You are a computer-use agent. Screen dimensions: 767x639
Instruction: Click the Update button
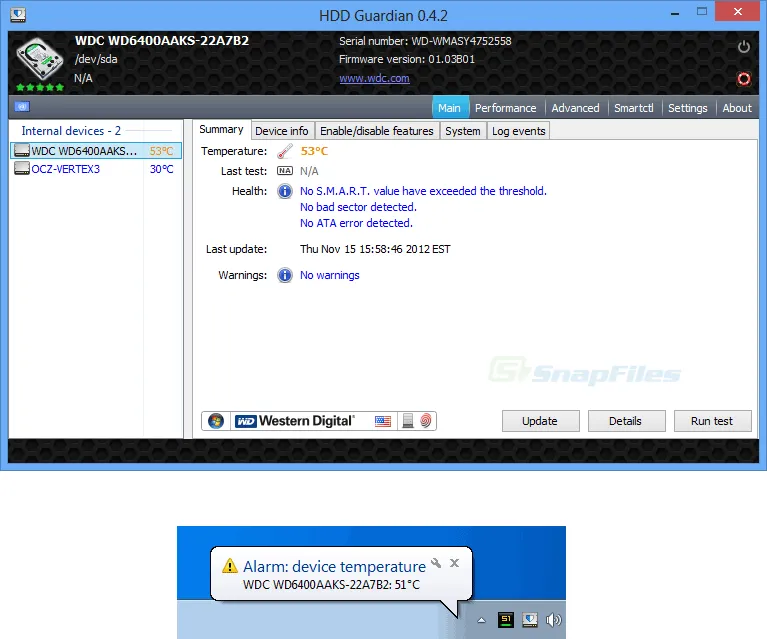coord(539,421)
